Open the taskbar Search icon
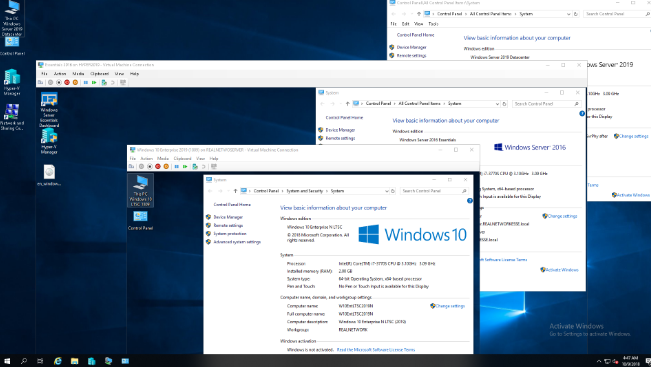 tap(24, 361)
